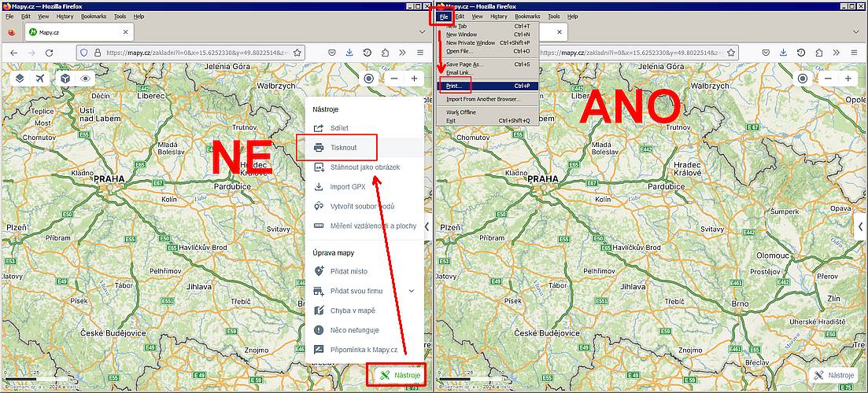
Task: Click the address bar URL in right window
Action: tap(631, 53)
